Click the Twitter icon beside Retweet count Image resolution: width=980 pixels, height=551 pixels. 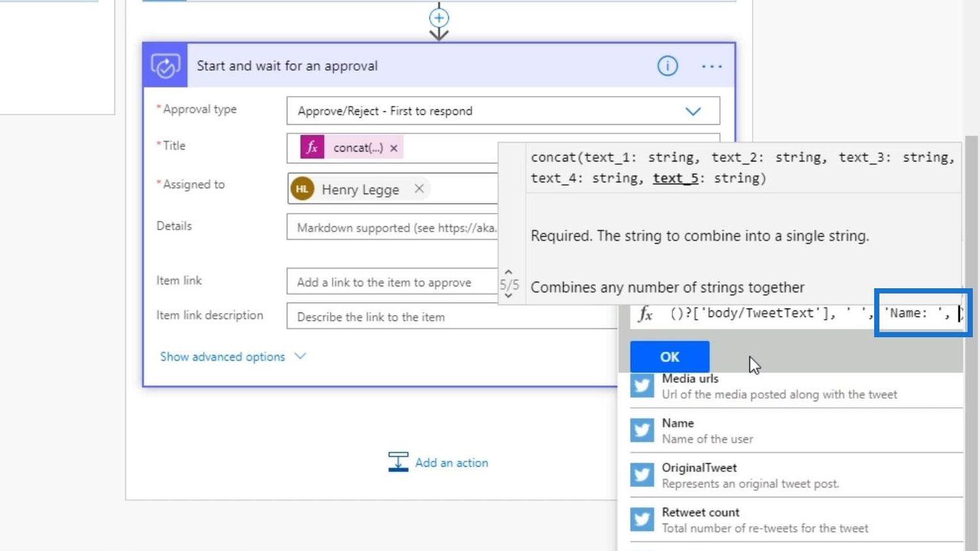[x=642, y=519]
